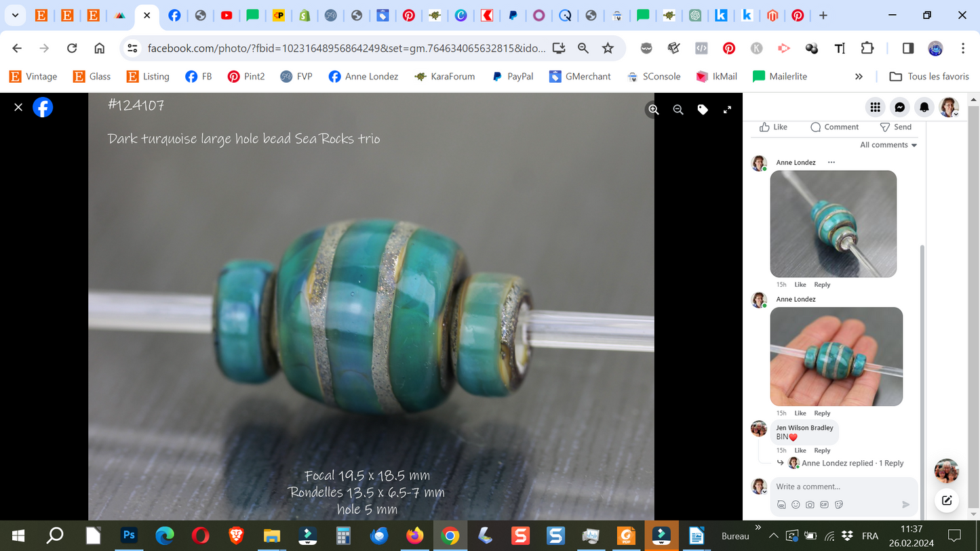Viewport: 980px width, 551px height.
Task: Open Photoshop from the taskbar
Action: click(128, 536)
